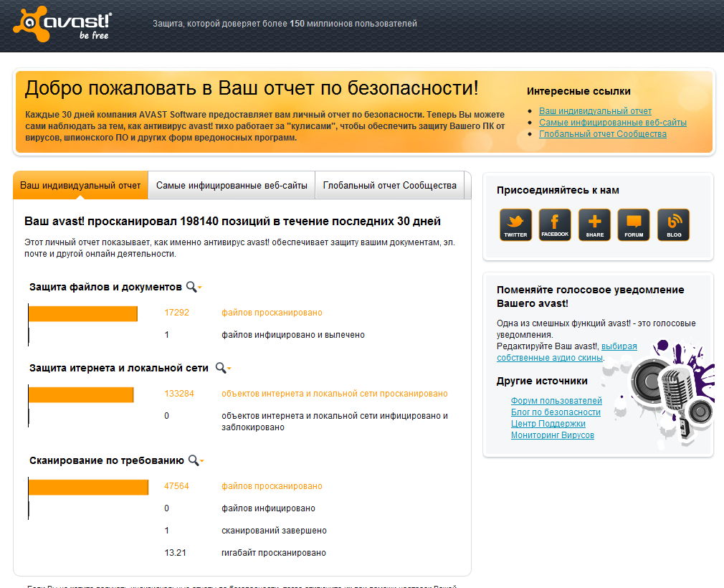This screenshot has width=724, height=588.
Task: Open the Twitter social icon
Action: point(515,224)
